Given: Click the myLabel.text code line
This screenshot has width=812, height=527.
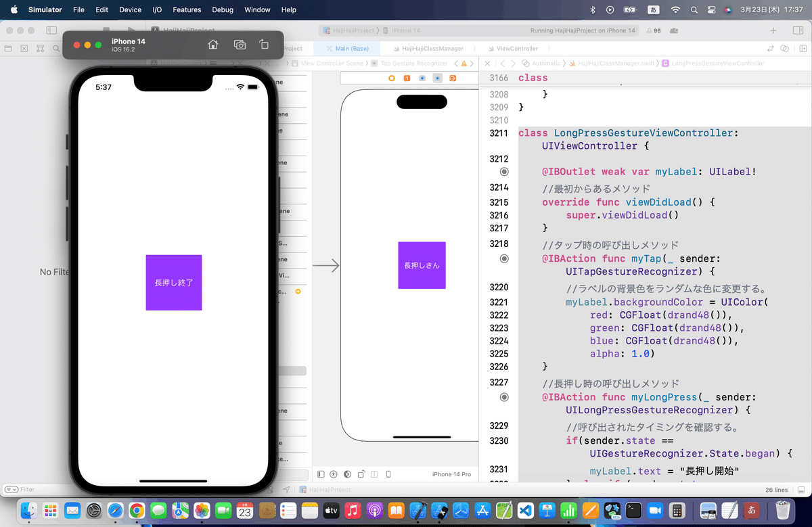Looking at the screenshot, I should 664,471.
